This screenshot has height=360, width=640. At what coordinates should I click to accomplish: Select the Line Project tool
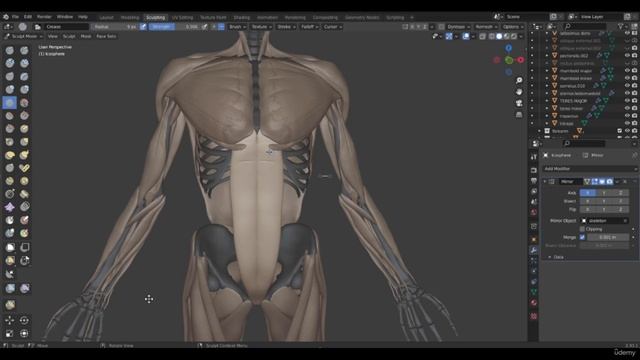click(10, 273)
